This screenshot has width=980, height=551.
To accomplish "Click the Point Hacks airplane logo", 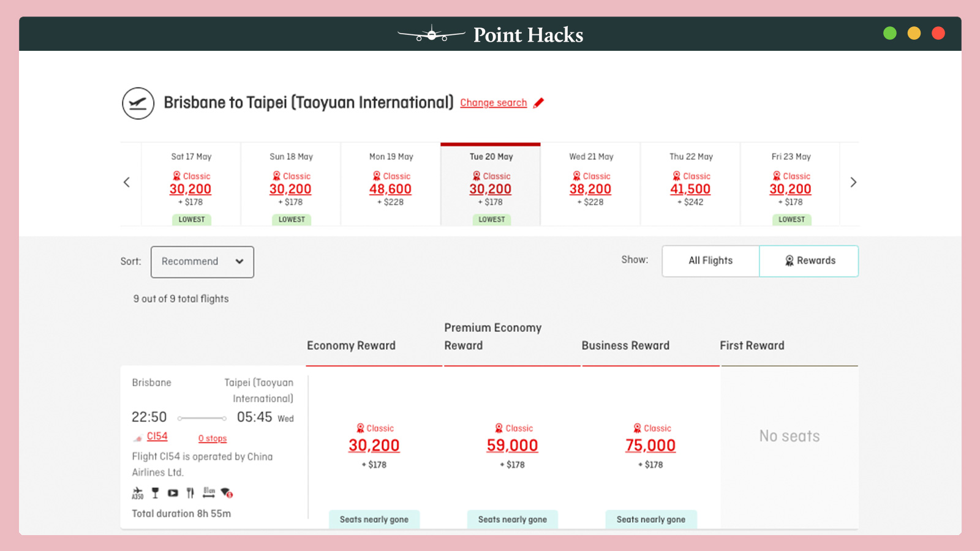I will [431, 34].
